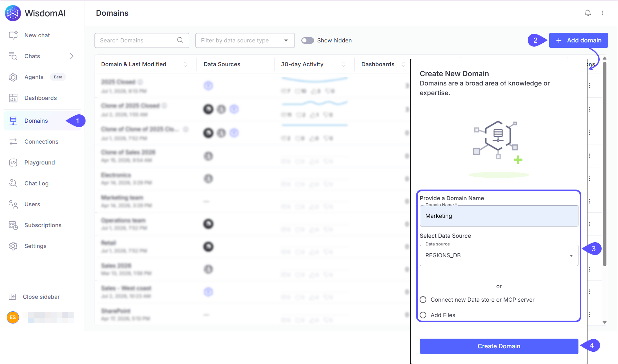Select Connect new Data store or MCP server
Image resolution: width=618 pixels, height=364 pixels.
pyautogui.click(x=423, y=300)
